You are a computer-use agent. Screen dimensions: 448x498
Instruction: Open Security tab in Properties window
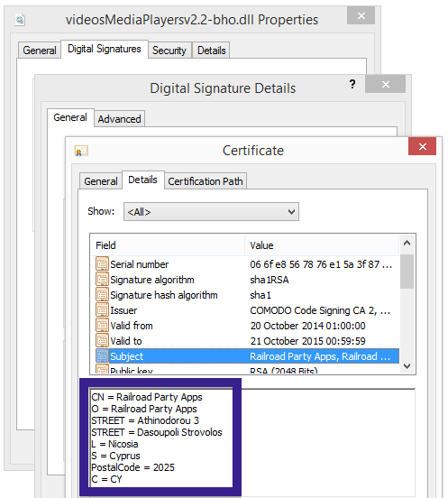pyautogui.click(x=169, y=51)
